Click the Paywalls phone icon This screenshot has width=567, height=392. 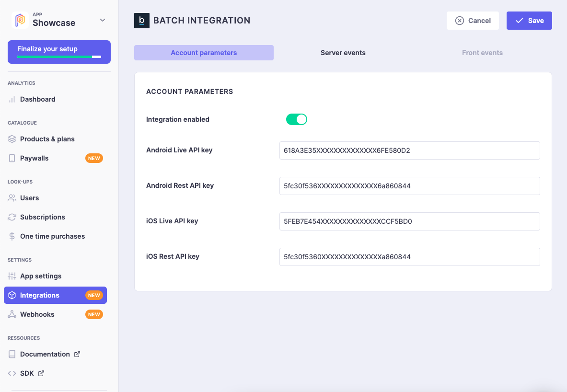coord(12,158)
